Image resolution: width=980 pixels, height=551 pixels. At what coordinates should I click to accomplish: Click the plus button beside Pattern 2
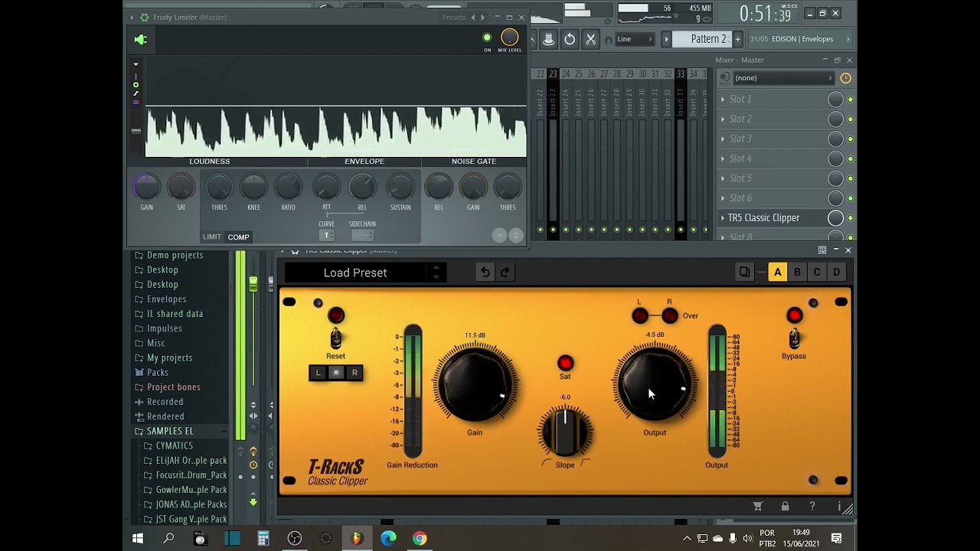tap(738, 39)
